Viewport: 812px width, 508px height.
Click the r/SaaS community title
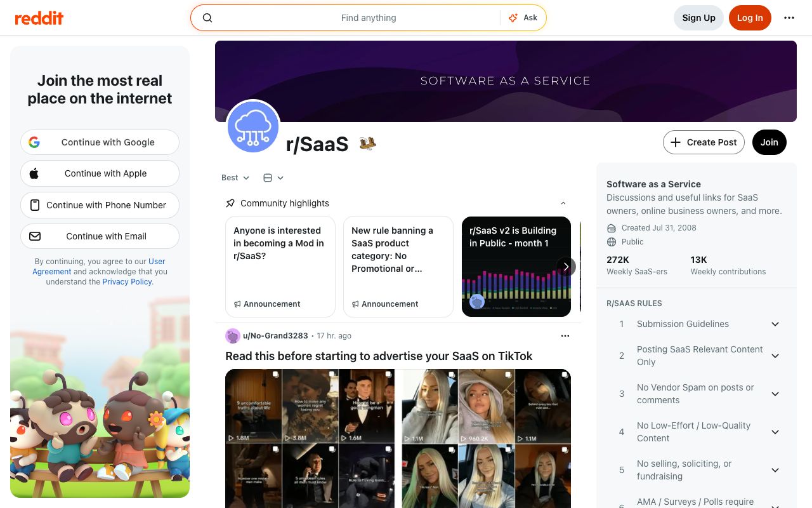(317, 145)
